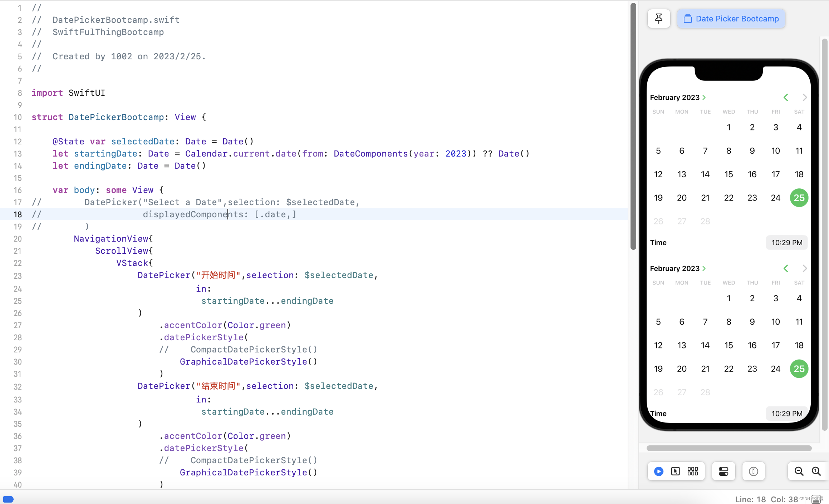Go to next month in top calendar
Screen dimensions: 829x504
pyautogui.click(x=804, y=98)
